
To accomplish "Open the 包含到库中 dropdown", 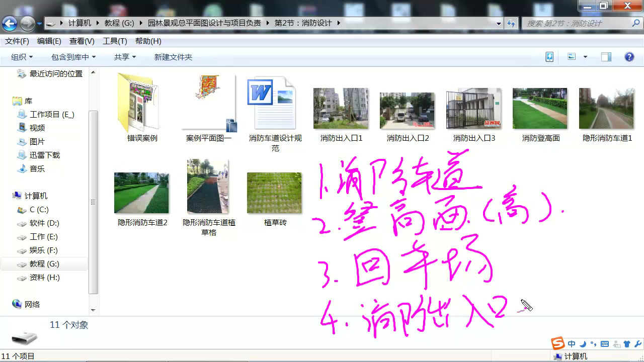I will [73, 57].
